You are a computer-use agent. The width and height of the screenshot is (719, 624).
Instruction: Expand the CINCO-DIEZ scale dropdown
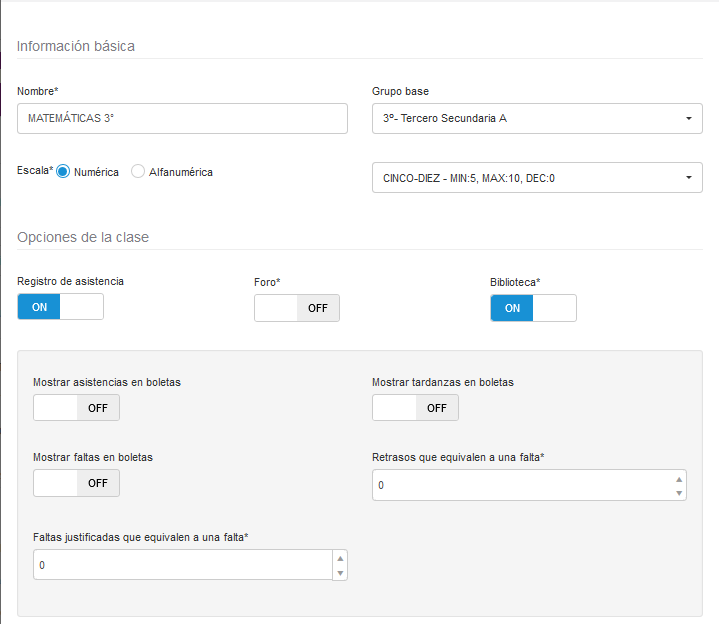click(x=536, y=178)
